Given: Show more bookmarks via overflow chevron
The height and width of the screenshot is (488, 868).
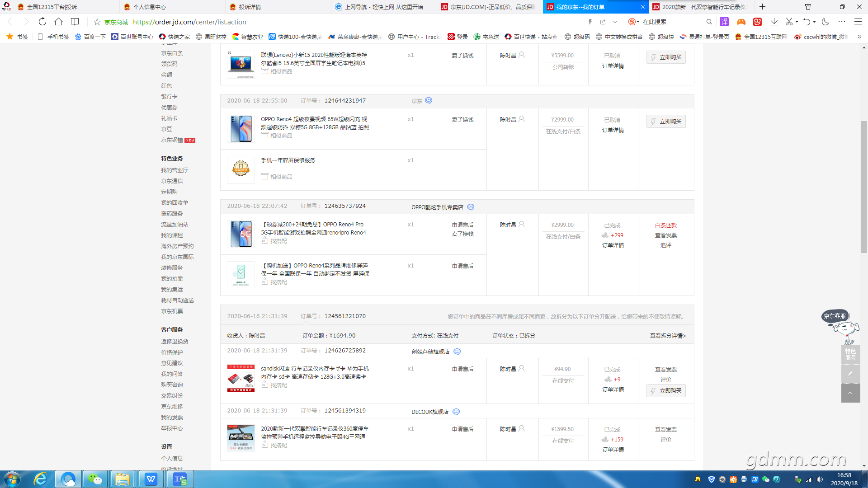Looking at the screenshot, I should pyautogui.click(x=859, y=37).
